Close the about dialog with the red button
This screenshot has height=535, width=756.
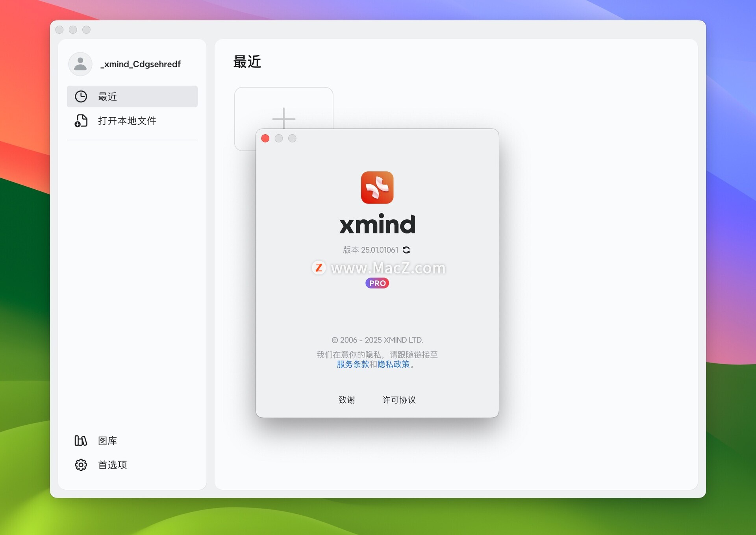point(265,138)
